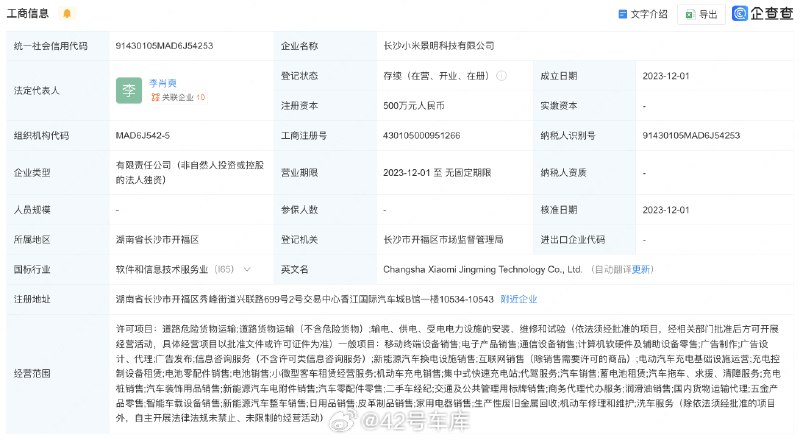Image resolution: width=800 pixels, height=440 pixels.
Task: Select registration authority 长沙市开福区市场监督管理局
Action: click(443, 239)
